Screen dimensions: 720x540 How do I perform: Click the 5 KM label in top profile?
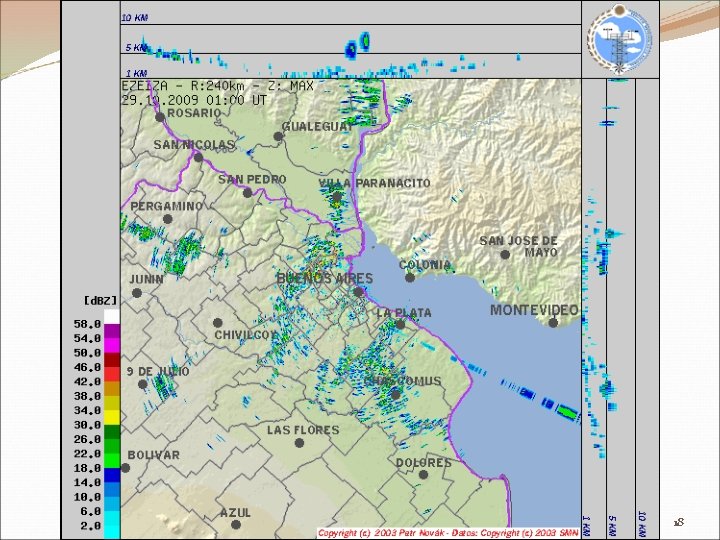[x=136, y=48]
